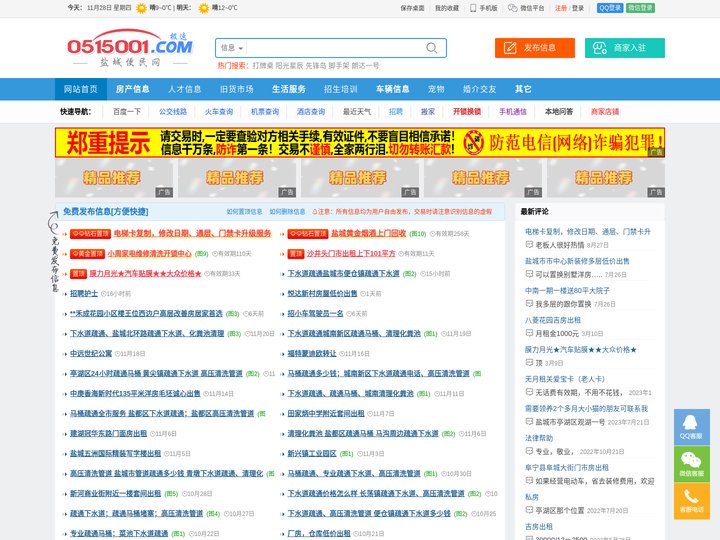Open the 信息 search category dropdown

tap(232, 48)
